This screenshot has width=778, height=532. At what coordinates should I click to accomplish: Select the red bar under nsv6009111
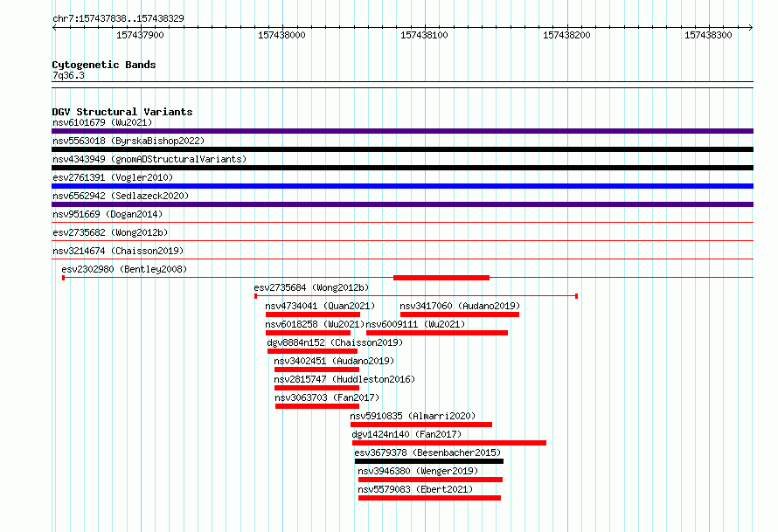436,333
